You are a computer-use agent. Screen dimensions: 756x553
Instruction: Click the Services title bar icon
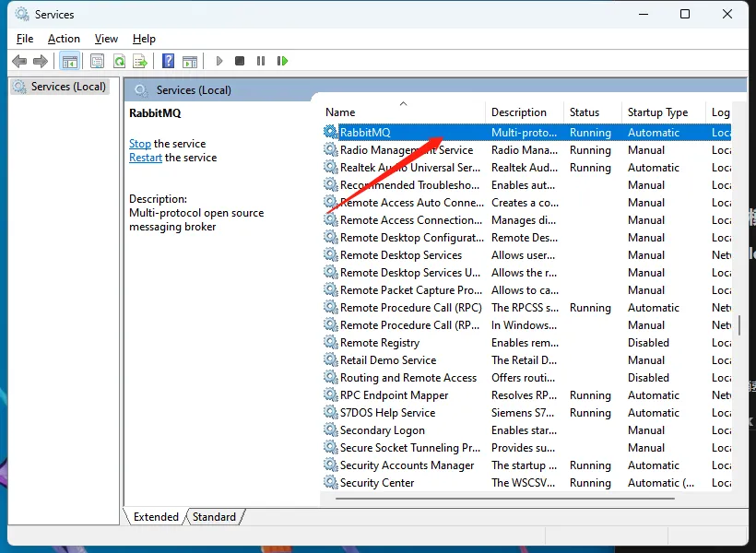coord(22,14)
